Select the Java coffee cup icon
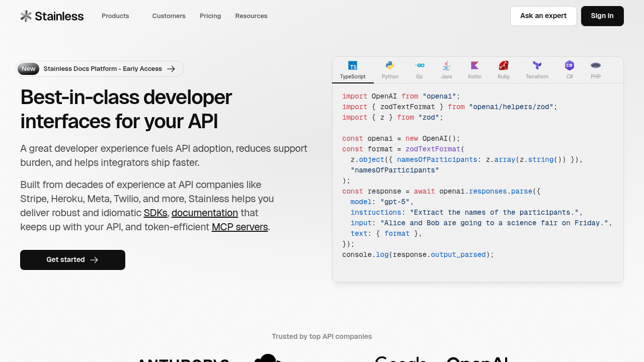The image size is (644, 362). click(x=446, y=65)
